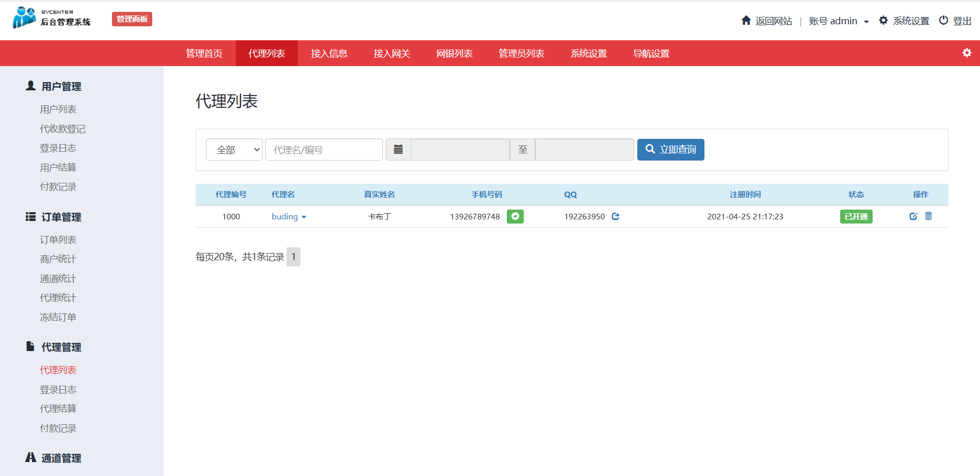The width and height of the screenshot is (980, 476).
Task: Click the power icon to log out
Action: pyautogui.click(x=943, y=21)
